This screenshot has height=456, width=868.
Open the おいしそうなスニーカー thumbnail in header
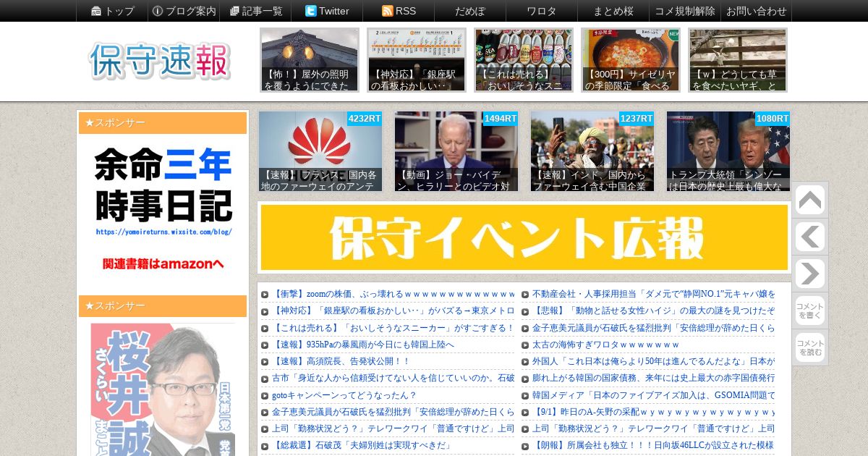(x=524, y=60)
